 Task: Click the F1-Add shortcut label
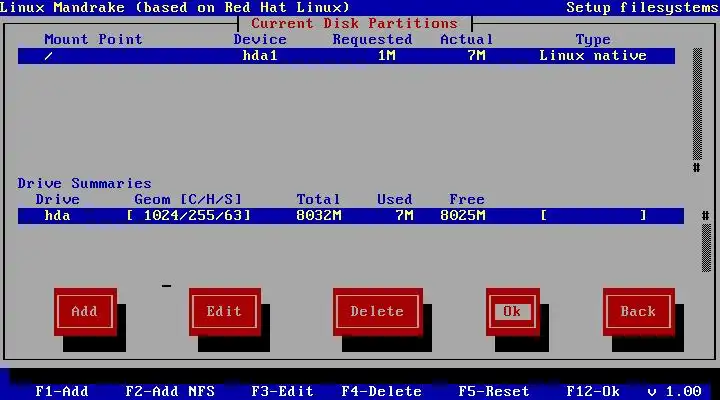pos(62,391)
